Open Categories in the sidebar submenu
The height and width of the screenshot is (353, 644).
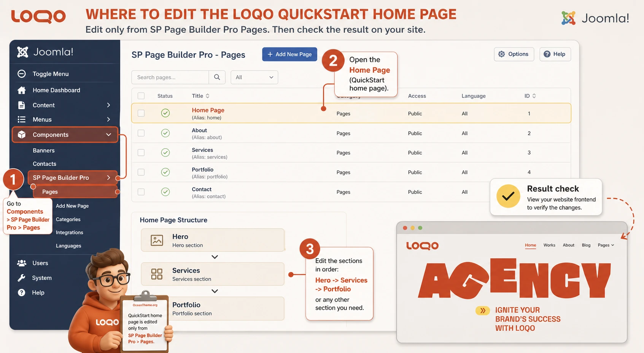coord(68,219)
